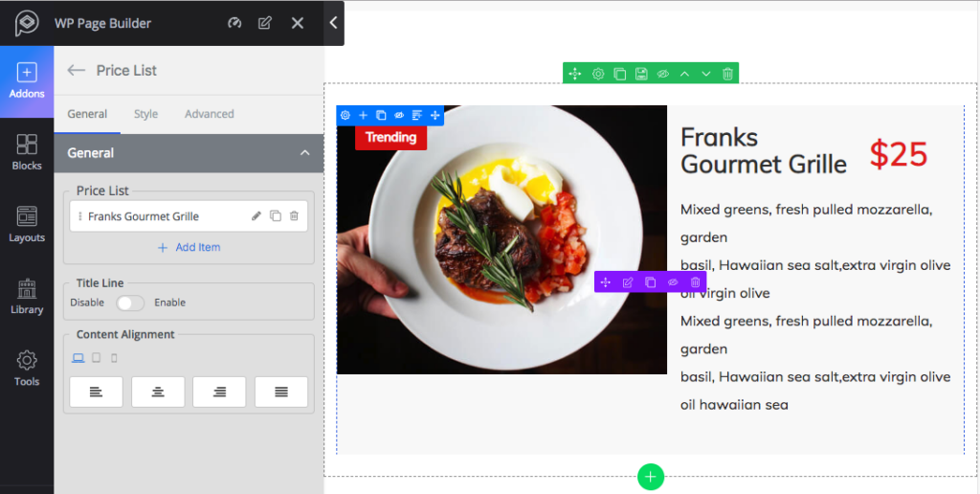The width and height of the screenshot is (980, 494).
Task: Go back using the arrow beside Price List
Action: click(x=77, y=70)
